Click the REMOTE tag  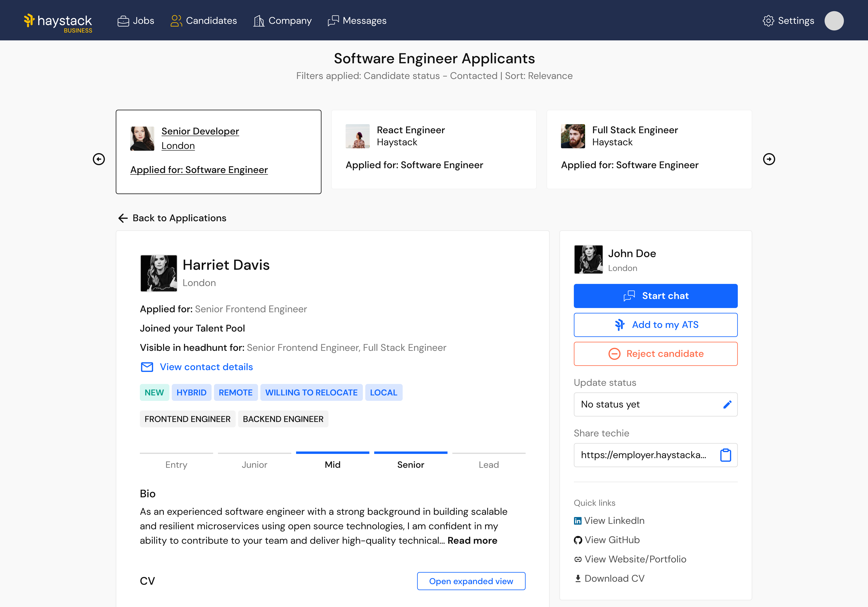pos(235,393)
